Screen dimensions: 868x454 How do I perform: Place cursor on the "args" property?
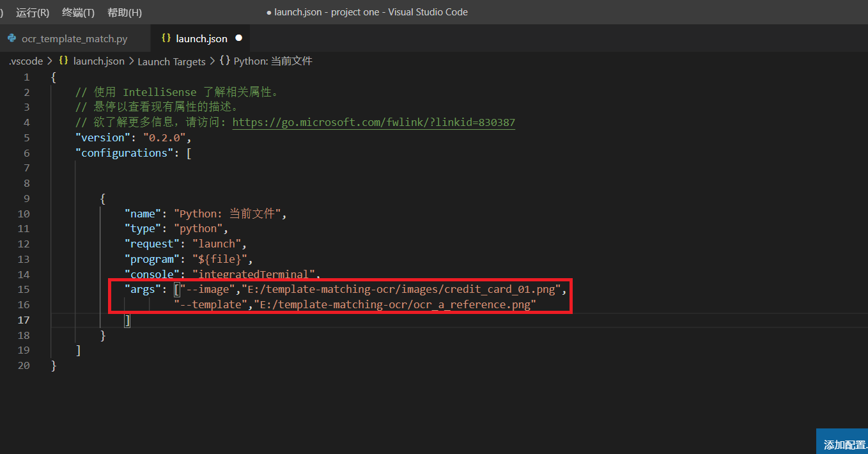coord(141,289)
